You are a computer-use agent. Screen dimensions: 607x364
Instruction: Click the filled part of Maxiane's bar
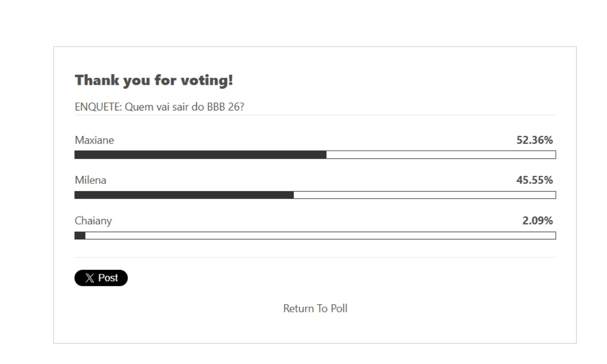pyautogui.click(x=200, y=155)
